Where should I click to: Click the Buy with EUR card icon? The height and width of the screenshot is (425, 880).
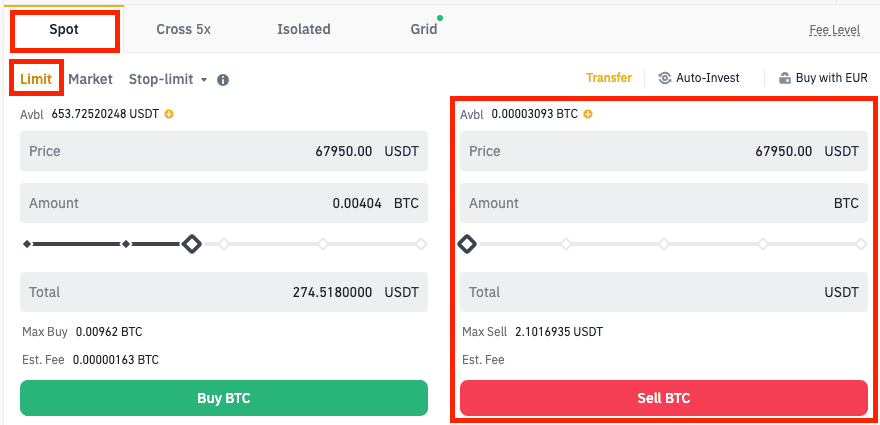tap(785, 78)
